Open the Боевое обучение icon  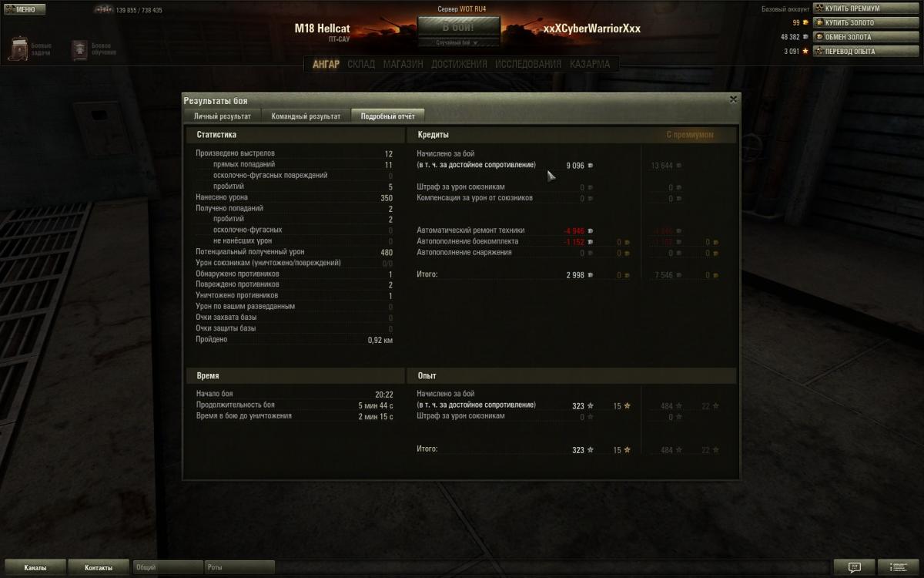(81, 49)
